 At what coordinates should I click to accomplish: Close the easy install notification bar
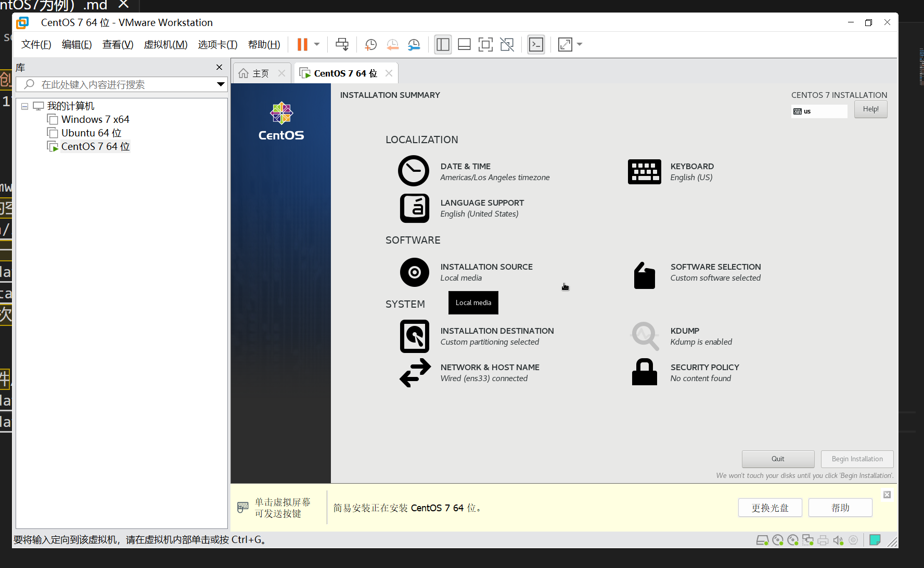point(887,495)
